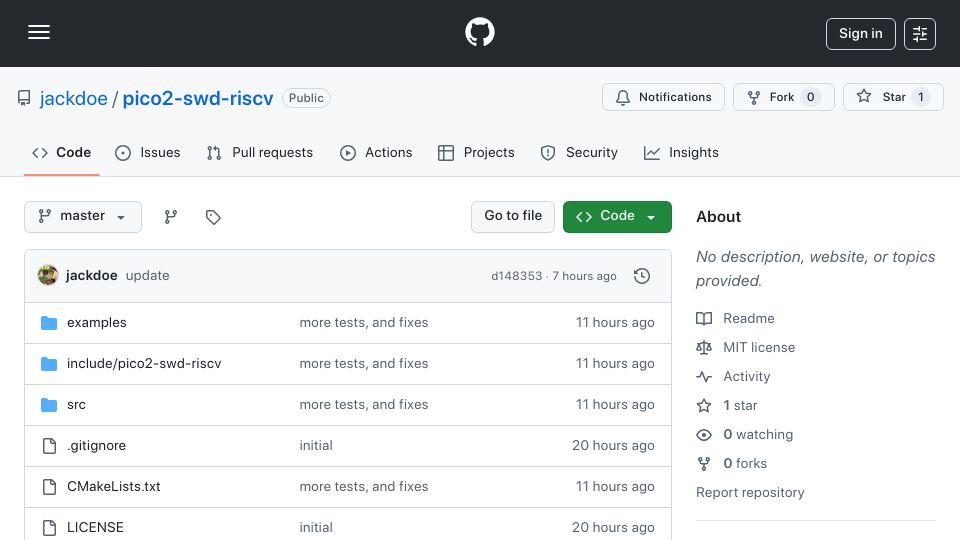The width and height of the screenshot is (960, 540).
Task: Open the Activity link
Action: [x=746, y=377]
